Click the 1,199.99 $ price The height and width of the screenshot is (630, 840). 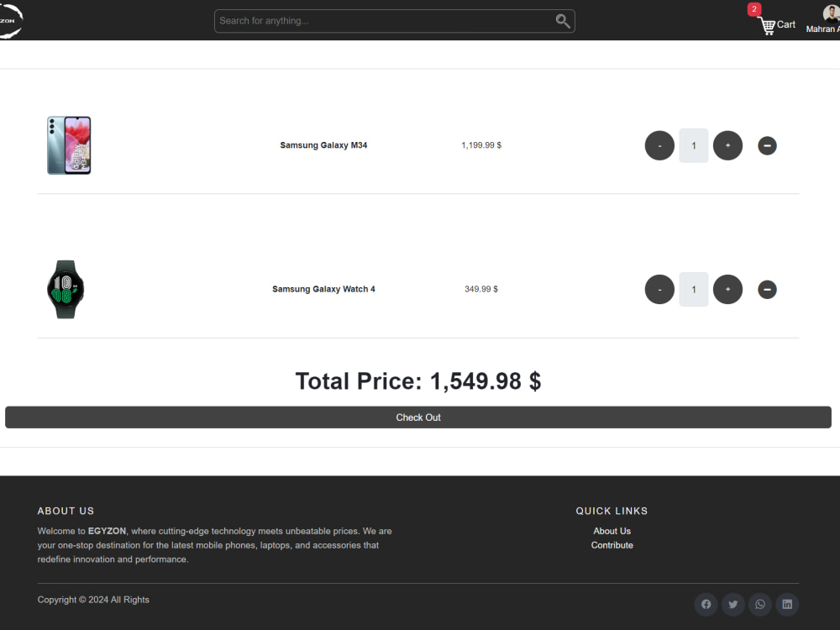(x=481, y=145)
